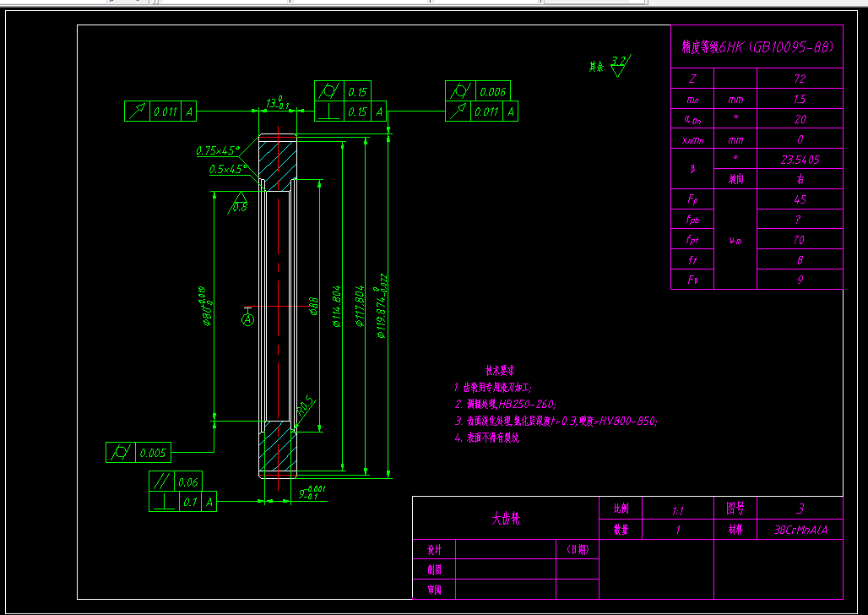The height and width of the screenshot is (615, 868).
Task: Click the cylindricity symbol beside 0.005
Action: coord(121,453)
